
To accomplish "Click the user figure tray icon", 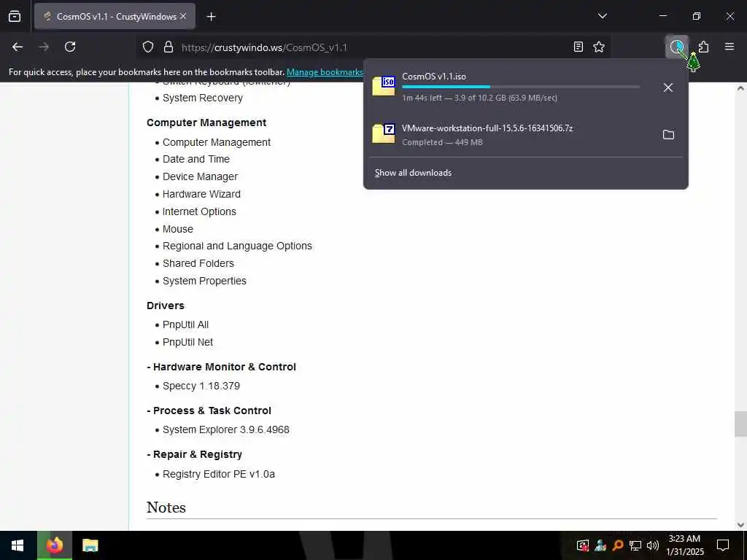I will click(x=600, y=545).
